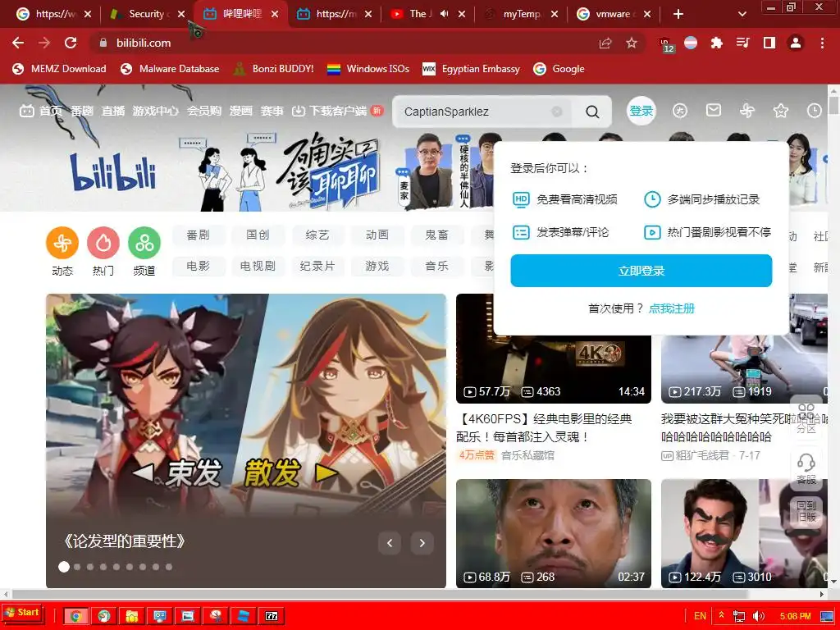The width and height of the screenshot is (840, 630).
Task: Open watch history clock icon in header
Action: (x=814, y=111)
